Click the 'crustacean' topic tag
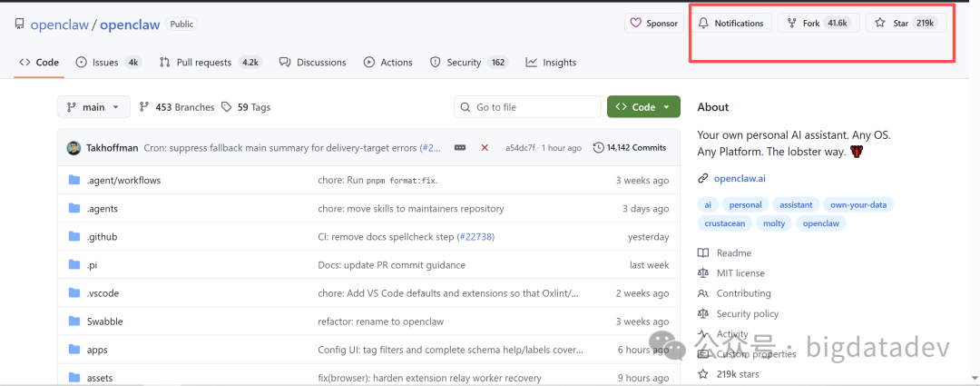Viewport: 980px width, 386px height. point(724,223)
